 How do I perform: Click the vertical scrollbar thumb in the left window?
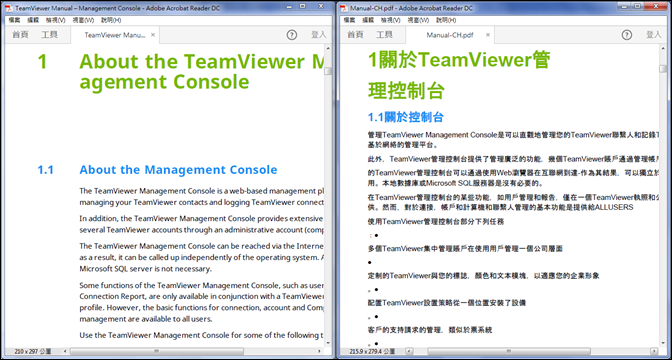328,71
